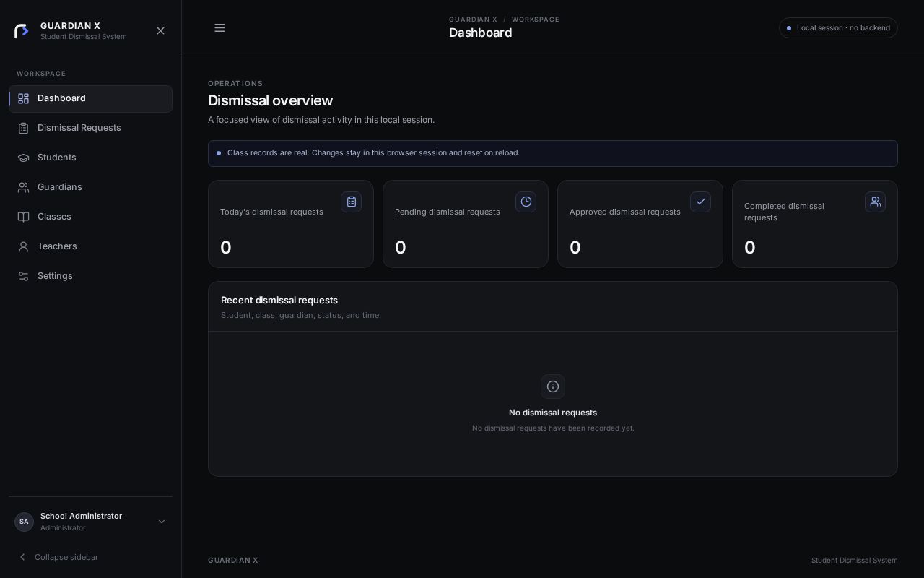This screenshot has width=924, height=578.
Task: Click the Dismissal overview heading
Action: (271, 100)
